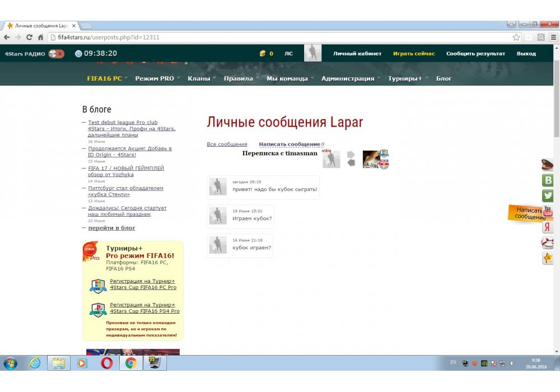Screen dimensions: 560x392
Task: Bookmark the page with the star icon
Action: click(x=516, y=38)
